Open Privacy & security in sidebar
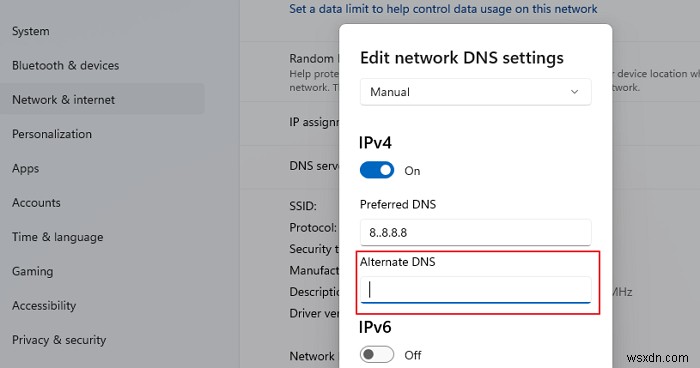 pyautogui.click(x=59, y=340)
